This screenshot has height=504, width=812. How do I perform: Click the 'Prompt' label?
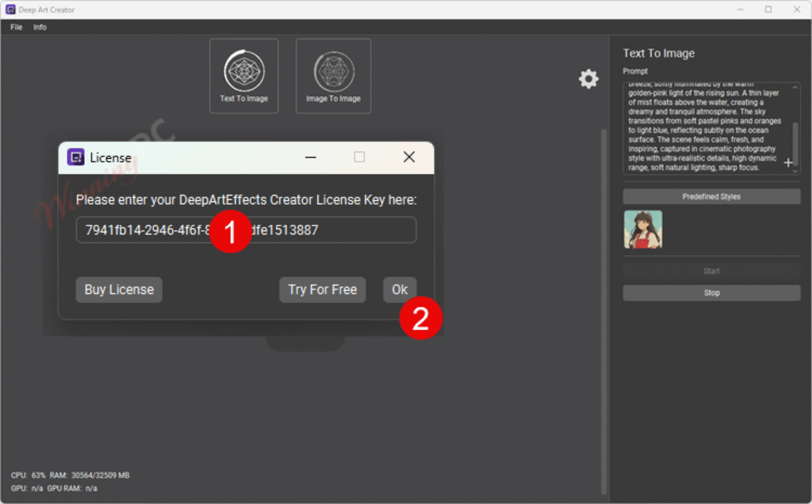[635, 71]
